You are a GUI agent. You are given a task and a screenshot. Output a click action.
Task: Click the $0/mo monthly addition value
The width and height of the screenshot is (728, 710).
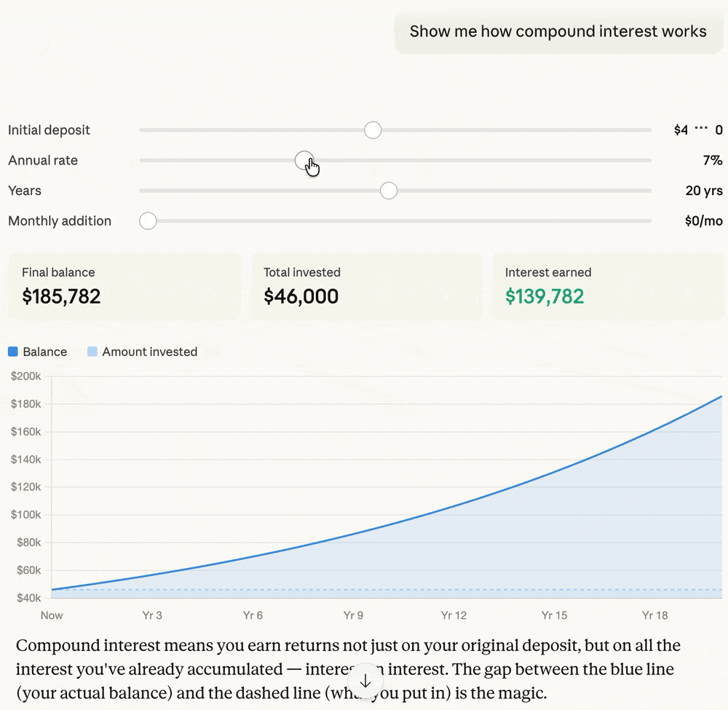click(x=703, y=221)
